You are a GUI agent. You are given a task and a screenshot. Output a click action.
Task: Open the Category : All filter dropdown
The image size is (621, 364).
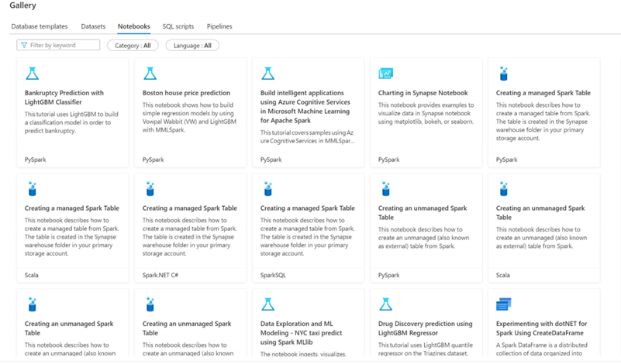(x=133, y=46)
